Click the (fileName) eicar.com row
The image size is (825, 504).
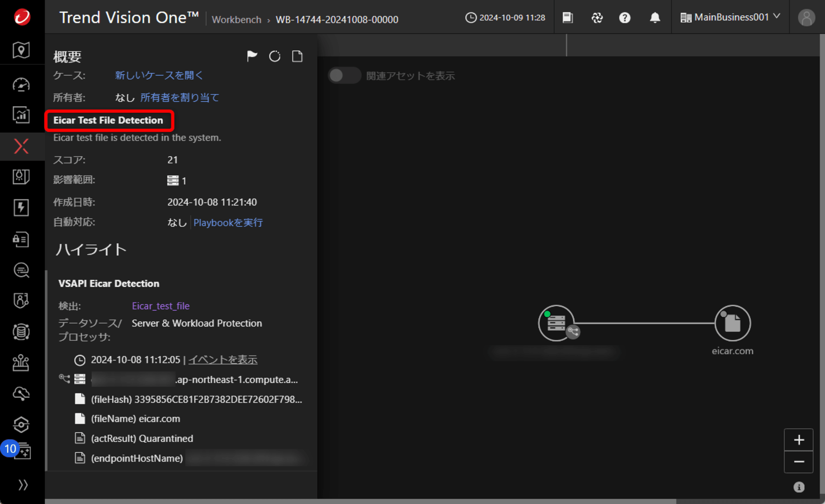127,419
